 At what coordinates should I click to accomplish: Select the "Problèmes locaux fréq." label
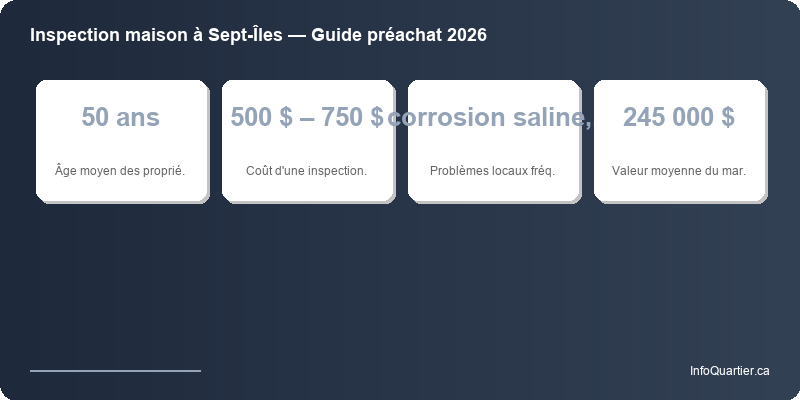click(492, 170)
